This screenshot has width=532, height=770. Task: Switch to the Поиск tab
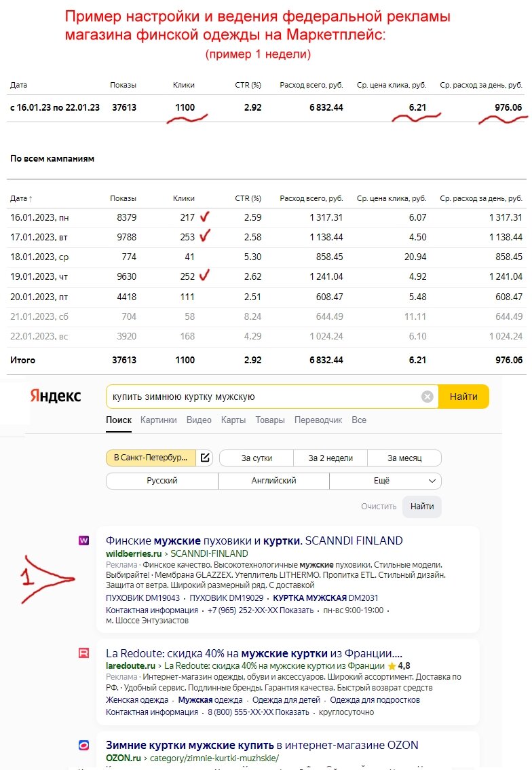coord(119,420)
